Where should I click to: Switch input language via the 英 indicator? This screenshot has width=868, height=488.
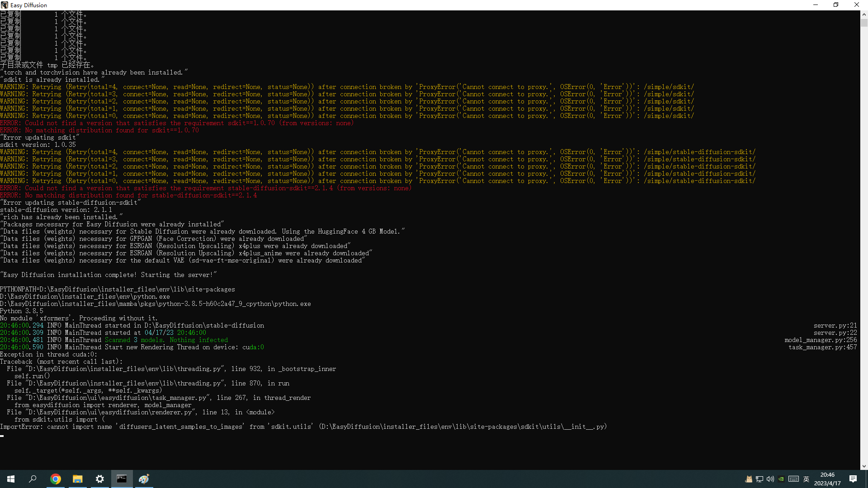[806, 479]
